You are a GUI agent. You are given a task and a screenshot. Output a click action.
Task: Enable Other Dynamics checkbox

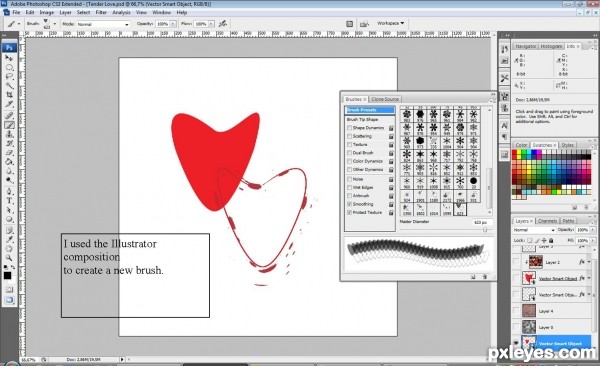click(x=349, y=170)
